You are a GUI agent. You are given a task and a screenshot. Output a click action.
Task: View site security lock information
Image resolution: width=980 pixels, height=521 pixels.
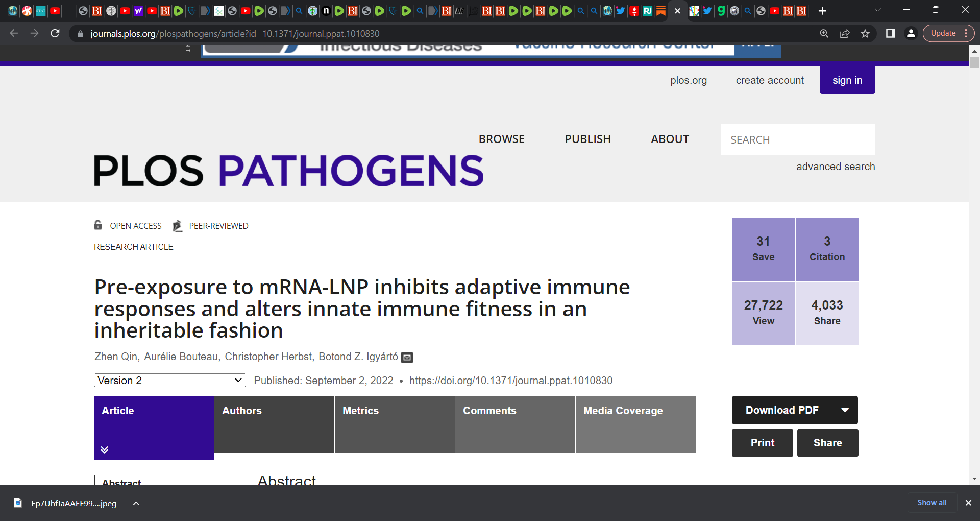[x=80, y=34]
